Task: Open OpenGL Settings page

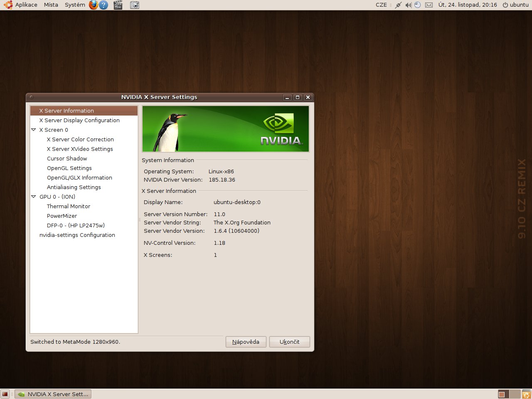Action: [69, 168]
